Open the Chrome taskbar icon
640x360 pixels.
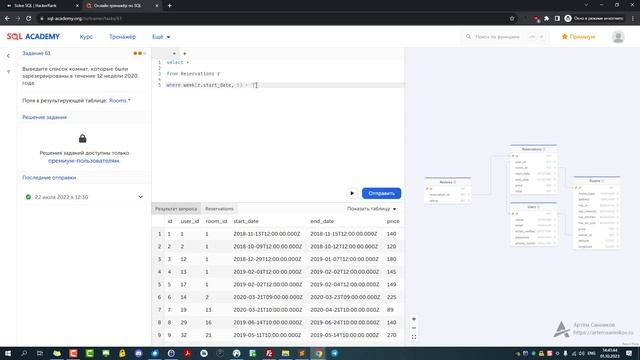point(318,353)
